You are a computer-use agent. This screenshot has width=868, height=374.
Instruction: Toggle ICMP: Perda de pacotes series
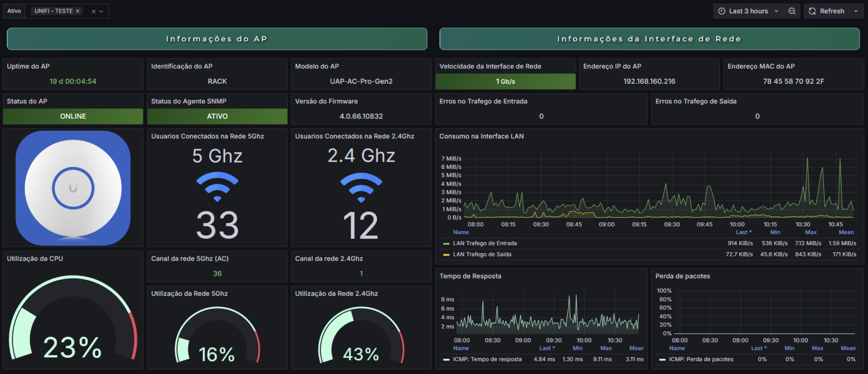point(701,359)
